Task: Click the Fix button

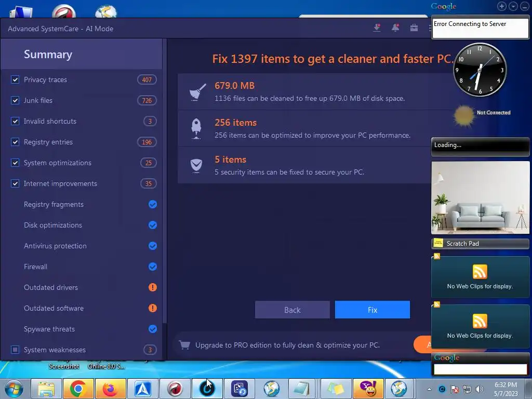Action: point(372,310)
